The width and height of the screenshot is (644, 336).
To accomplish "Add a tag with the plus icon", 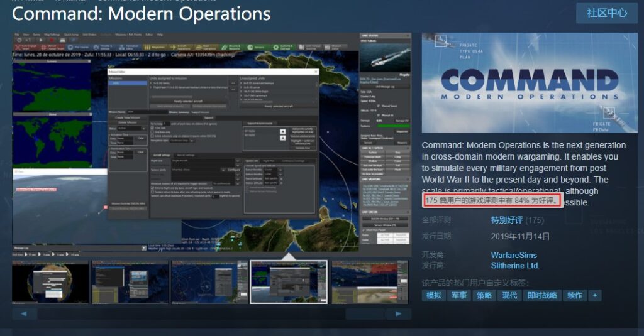I will click(x=595, y=295).
